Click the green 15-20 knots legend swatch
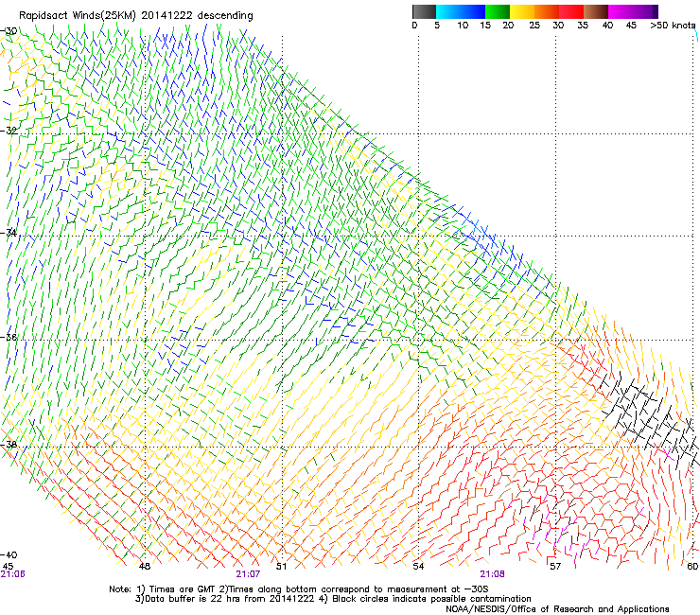The width and height of the screenshot is (700, 615). coord(498,11)
